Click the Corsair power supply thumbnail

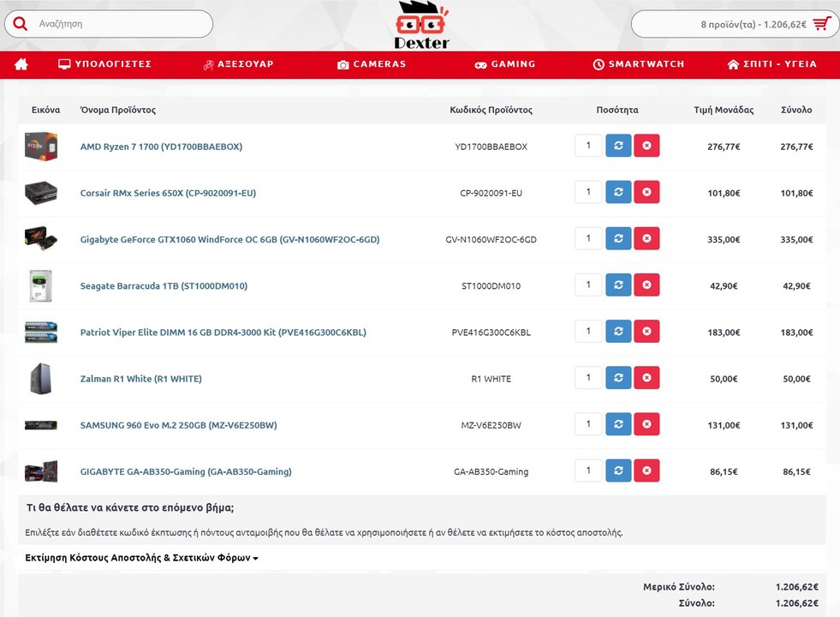tap(41, 193)
